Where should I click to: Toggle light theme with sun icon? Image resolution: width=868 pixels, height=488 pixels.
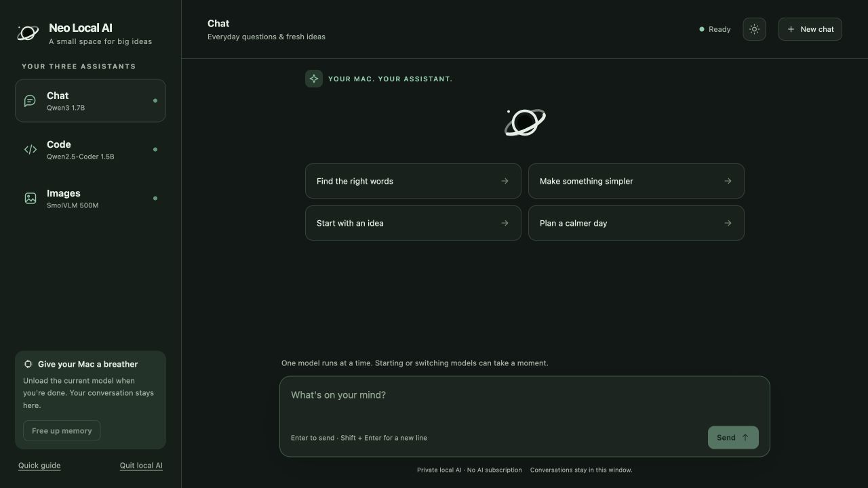[x=754, y=29]
